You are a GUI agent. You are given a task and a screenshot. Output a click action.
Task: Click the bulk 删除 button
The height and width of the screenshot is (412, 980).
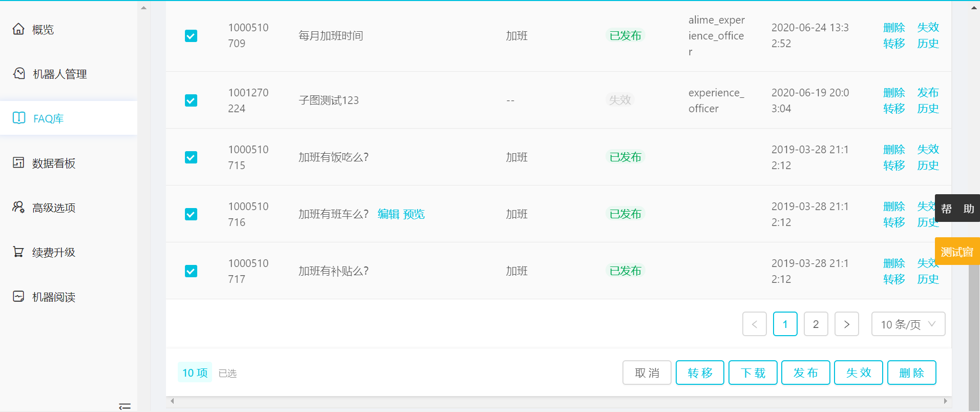tap(912, 373)
